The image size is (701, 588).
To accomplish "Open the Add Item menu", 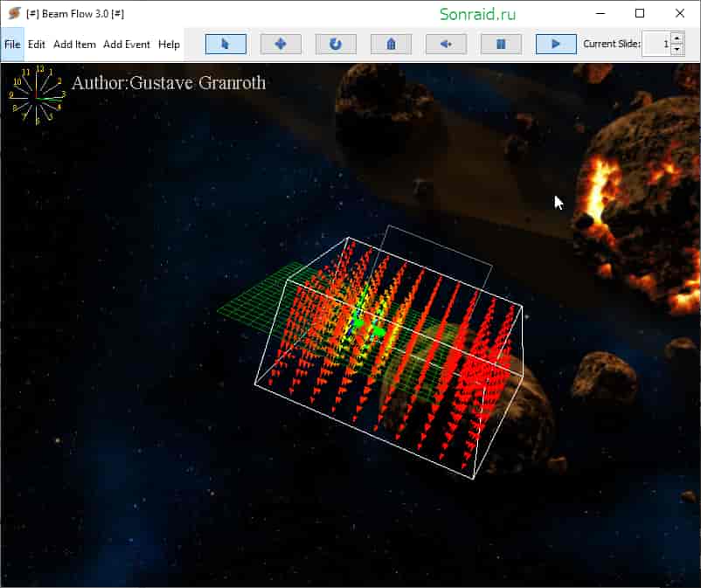I will [74, 45].
